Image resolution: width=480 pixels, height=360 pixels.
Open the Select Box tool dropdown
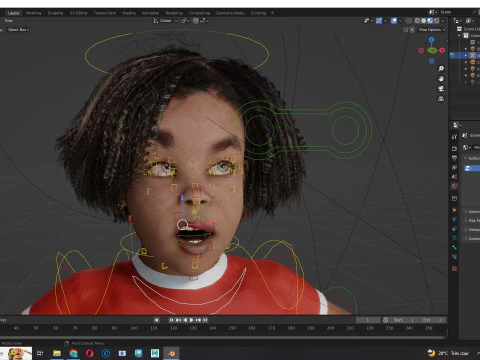[x=18, y=30]
